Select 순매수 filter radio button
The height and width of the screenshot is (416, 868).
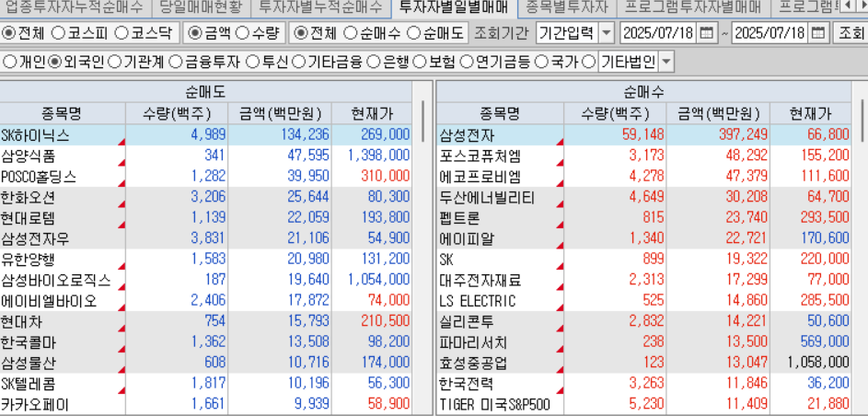(351, 33)
